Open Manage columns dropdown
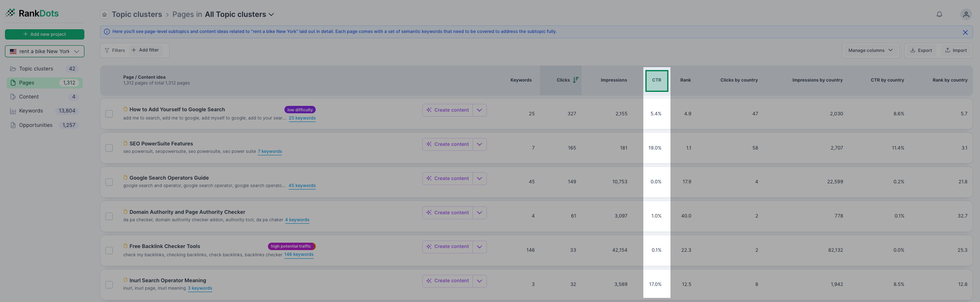Viewport: 980px width, 302px height. (871, 50)
